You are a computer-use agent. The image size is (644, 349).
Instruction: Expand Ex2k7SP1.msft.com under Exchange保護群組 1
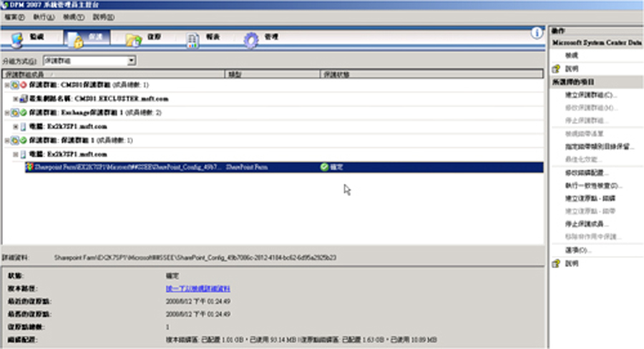[x=15, y=127]
